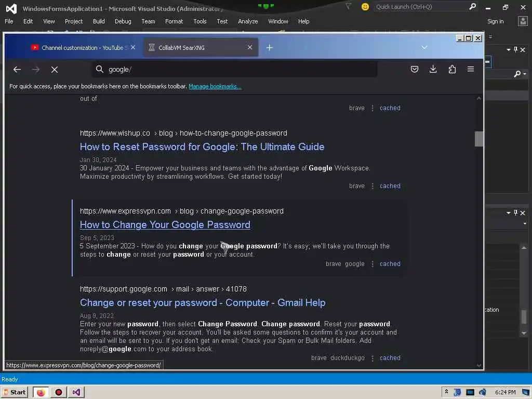
Task: Click the browser page vertical scrollbar thumb
Action: tap(478, 139)
